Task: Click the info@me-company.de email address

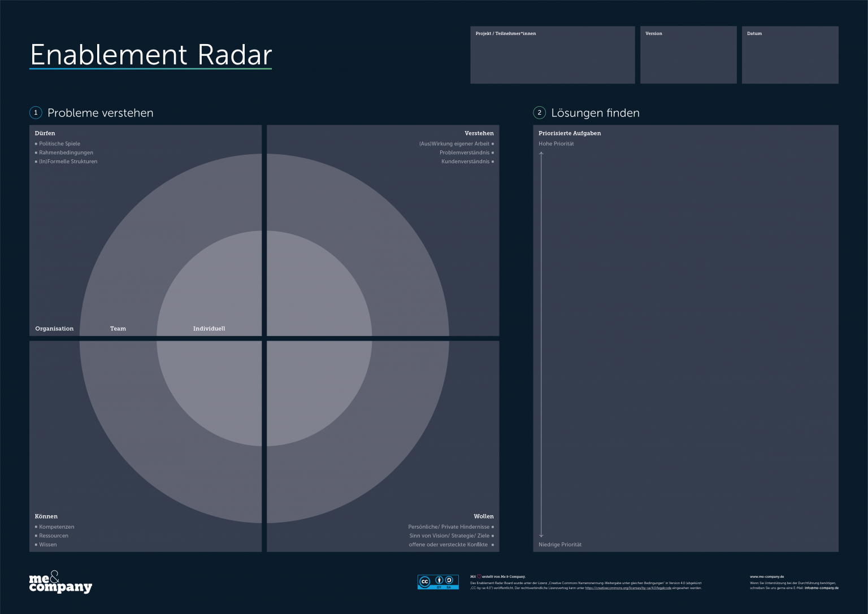Action: (821, 588)
